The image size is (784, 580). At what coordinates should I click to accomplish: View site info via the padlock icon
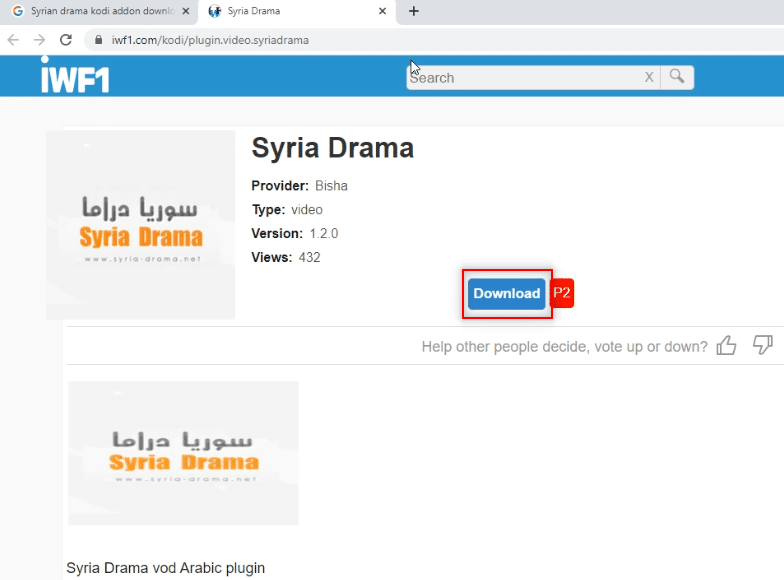pyautogui.click(x=98, y=40)
